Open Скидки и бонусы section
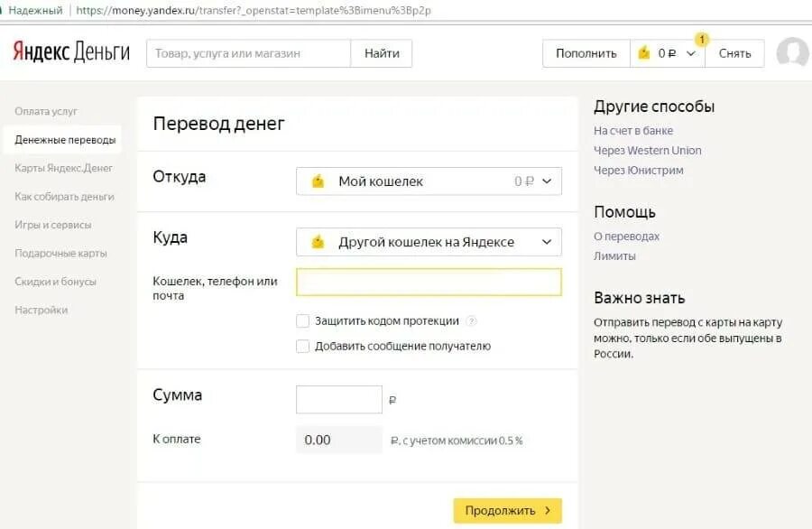 coord(55,282)
